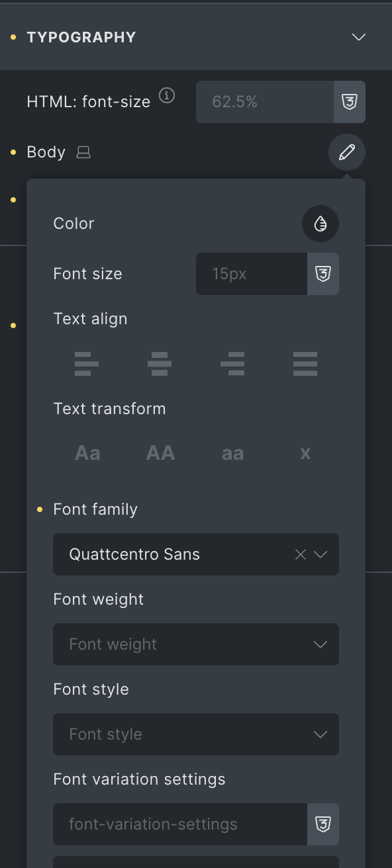Set text align to center
The height and width of the screenshot is (868, 392).
point(160,364)
